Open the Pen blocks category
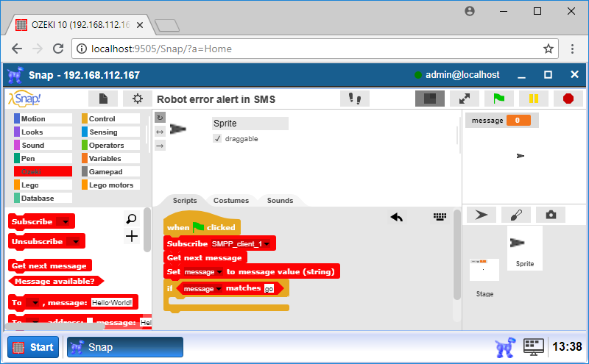This screenshot has height=364, width=589. coord(43,158)
